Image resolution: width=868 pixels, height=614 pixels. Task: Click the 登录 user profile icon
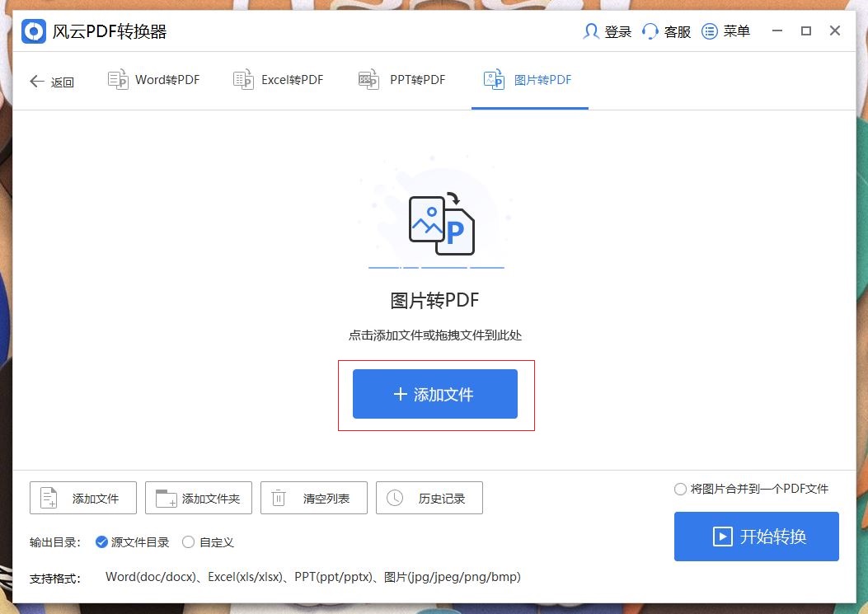pyautogui.click(x=591, y=30)
